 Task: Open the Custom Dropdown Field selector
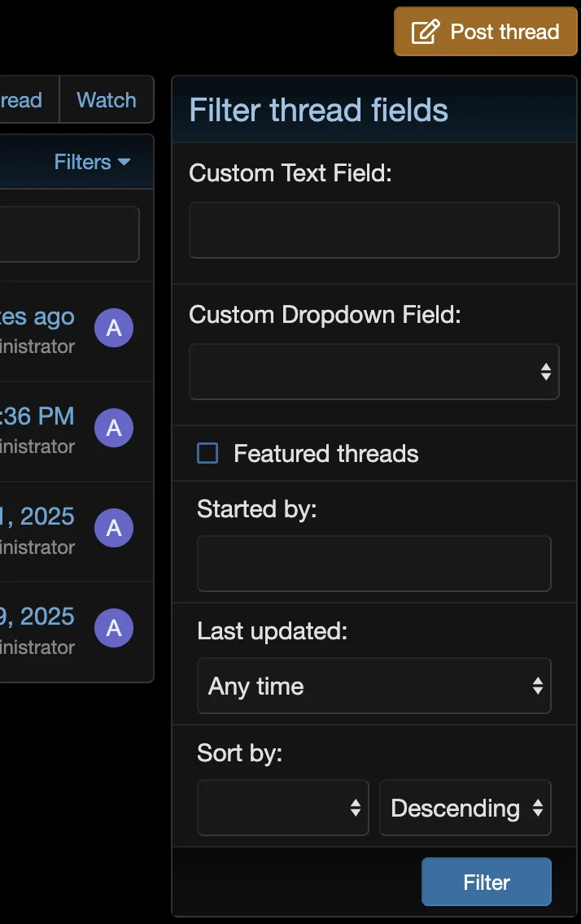[373, 372]
